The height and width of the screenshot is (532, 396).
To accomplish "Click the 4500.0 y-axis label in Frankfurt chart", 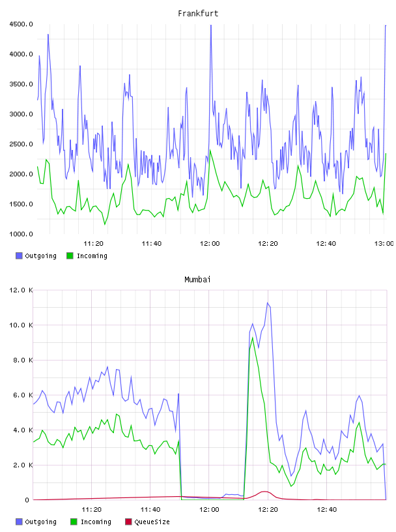I will tap(21, 24).
